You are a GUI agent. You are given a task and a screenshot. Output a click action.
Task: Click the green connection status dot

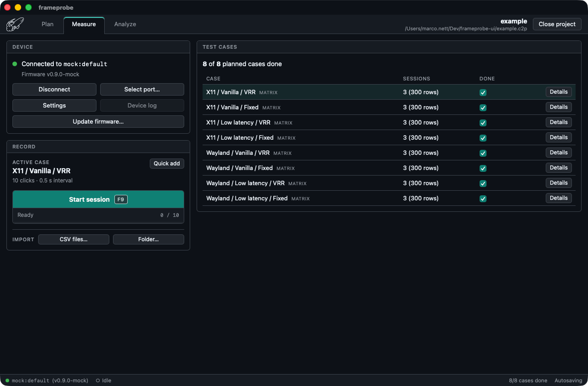point(15,64)
